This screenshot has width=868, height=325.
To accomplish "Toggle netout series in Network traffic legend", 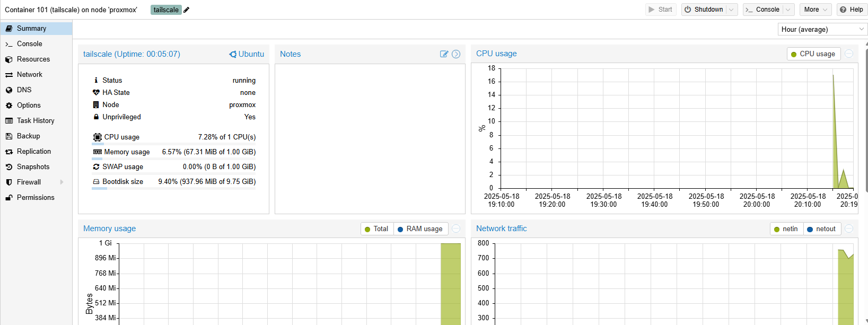I will click(821, 229).
